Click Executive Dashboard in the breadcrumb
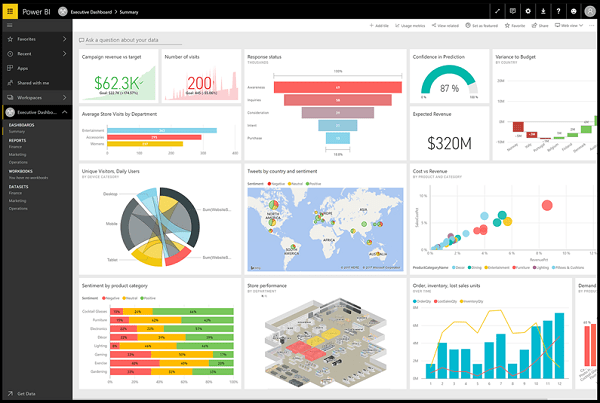Screen dimensions: 600x403 click(91, 12)
